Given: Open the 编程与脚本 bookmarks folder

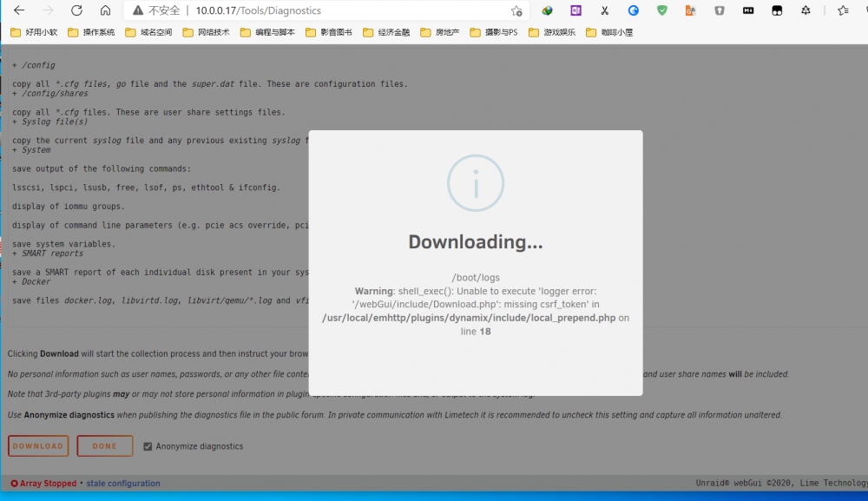Looking at the screenshot, I should coord(268,32).
